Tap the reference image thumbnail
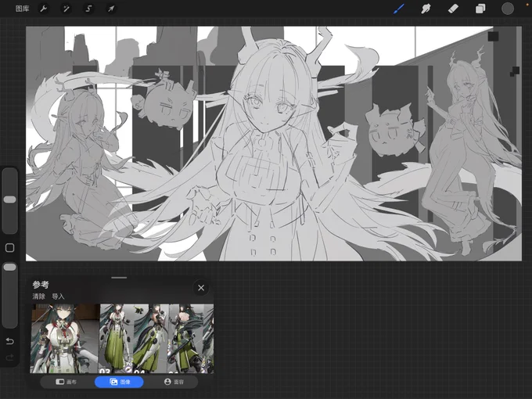 (122, 338)
